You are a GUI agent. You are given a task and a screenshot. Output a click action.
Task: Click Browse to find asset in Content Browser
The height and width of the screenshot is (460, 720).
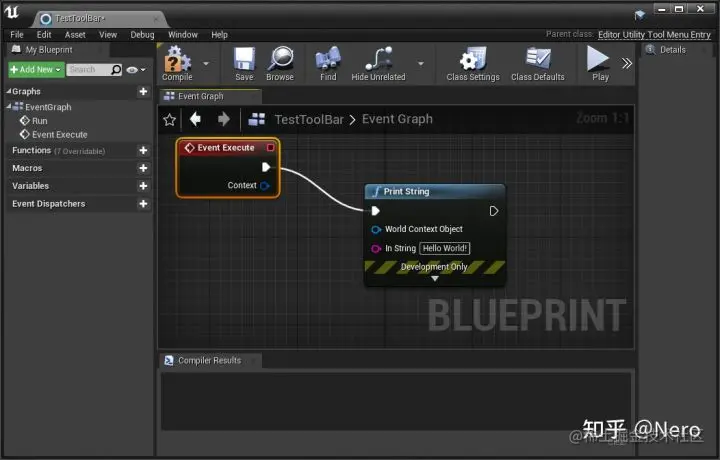pyautogui.click(x=280, y=64)
